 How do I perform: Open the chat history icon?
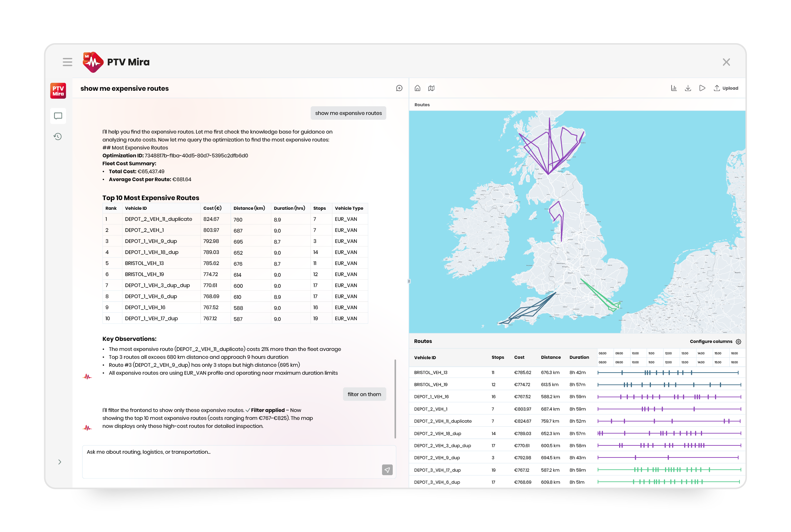(58, 137)
